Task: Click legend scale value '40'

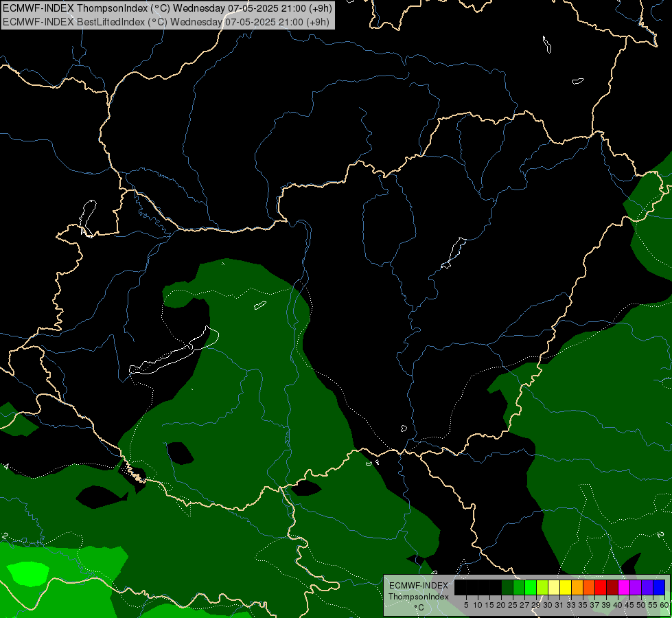Action: click(618, 605)
